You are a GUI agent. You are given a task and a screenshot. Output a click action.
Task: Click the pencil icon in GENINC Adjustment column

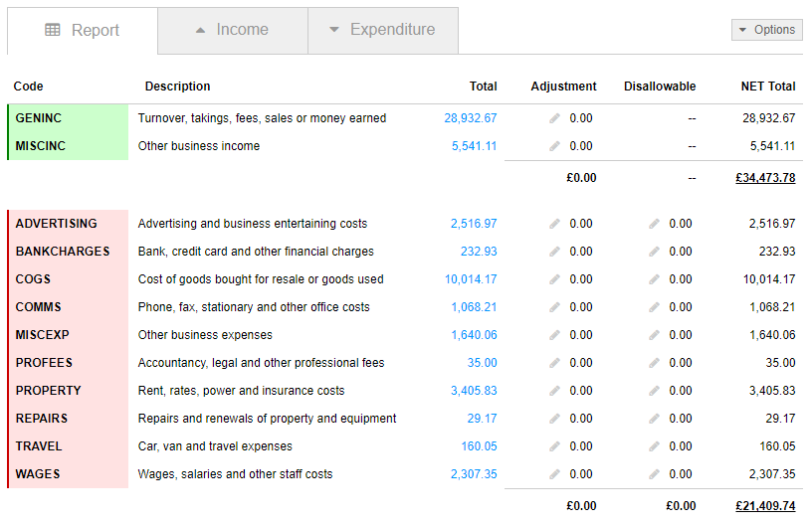(x=555, y=118)
